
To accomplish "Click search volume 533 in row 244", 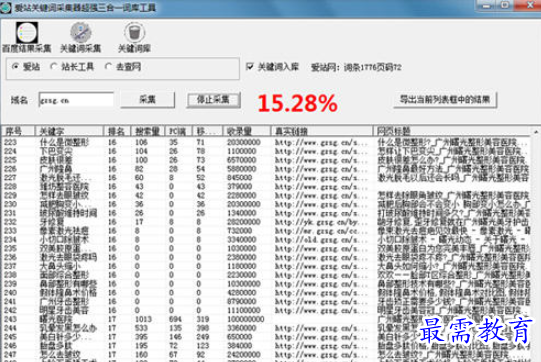I will point(141,328).
